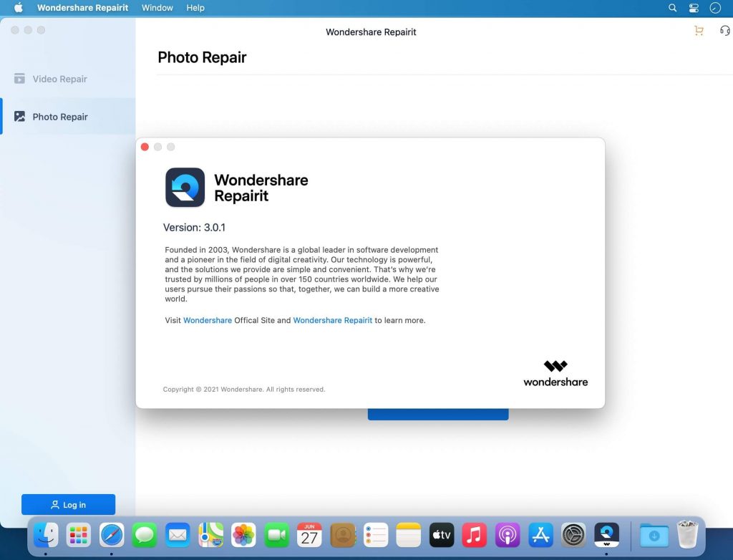Screen dimensions: 733x560
Task: Open the Window menu
Action: pyautogui.click(x=157, y=8)
